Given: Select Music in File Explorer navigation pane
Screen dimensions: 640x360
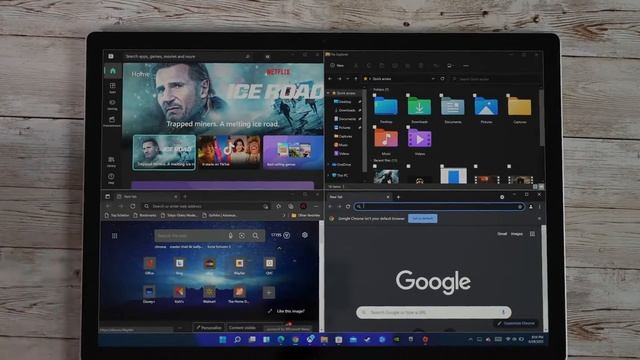Looking at the screenshot, I should point(342,145).
